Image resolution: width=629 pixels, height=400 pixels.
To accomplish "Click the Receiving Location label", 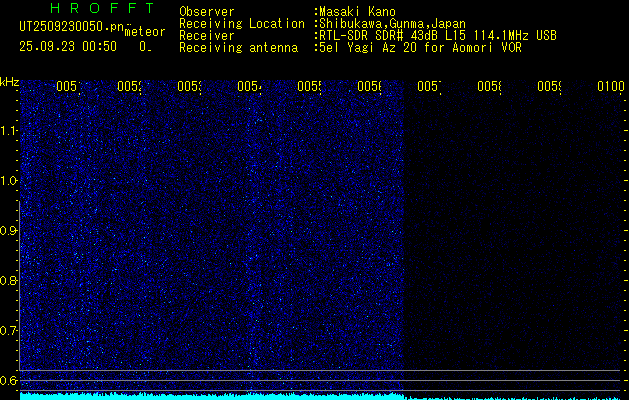I will [242, 24].
